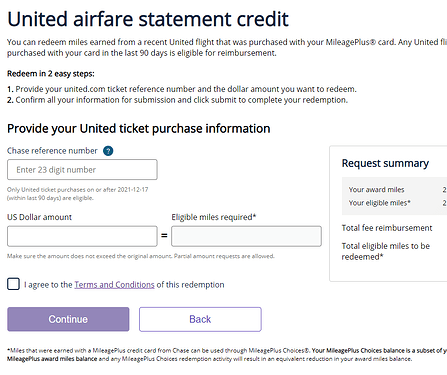The width and height of the screenshot is (447, 375).
Task: Open the Terms and Conditions link
Action: (114, 285)
